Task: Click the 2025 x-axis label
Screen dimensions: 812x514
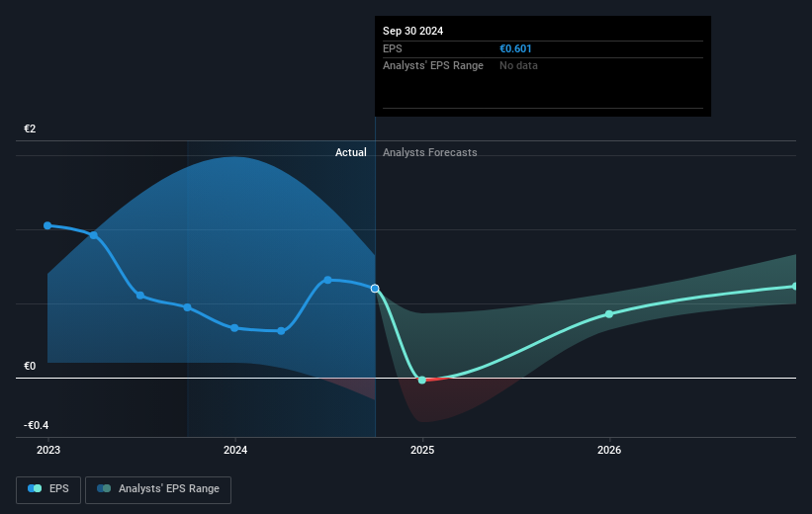Action: (x=422, y=451)
